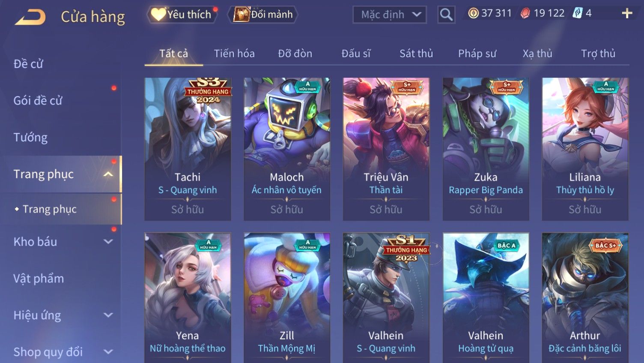Tap the plus icon to add currency
This screenshot has height=363, width=644.
click(x=627, y=13)
